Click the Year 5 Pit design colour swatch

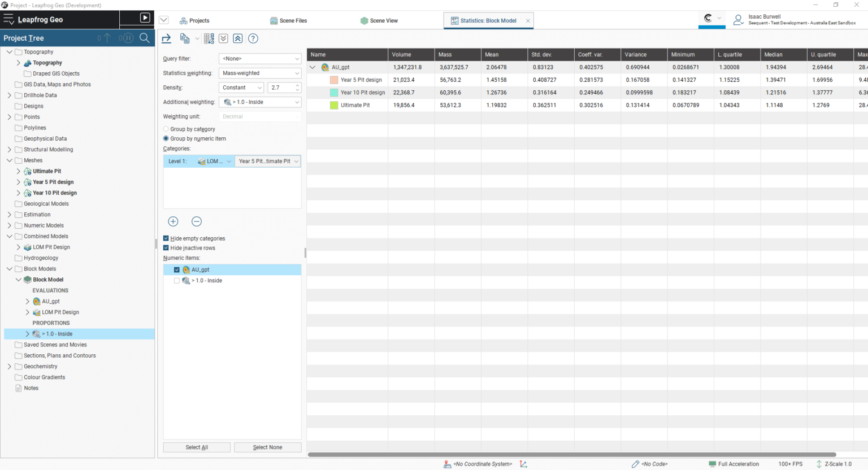333,80
